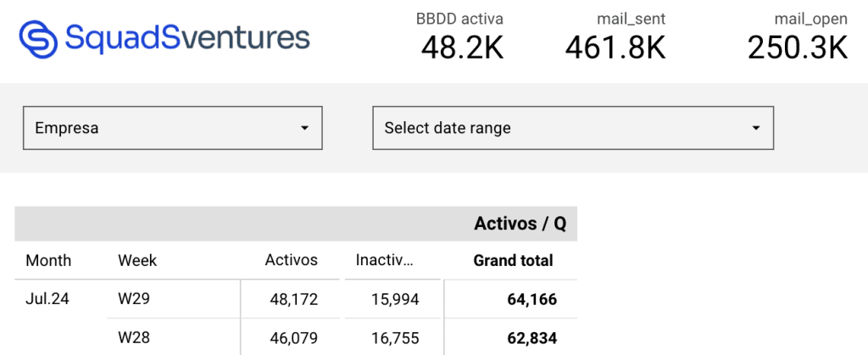Click the Activos / Q table title bar
This screenshot has height=355, width=868.
coord(296,224)
